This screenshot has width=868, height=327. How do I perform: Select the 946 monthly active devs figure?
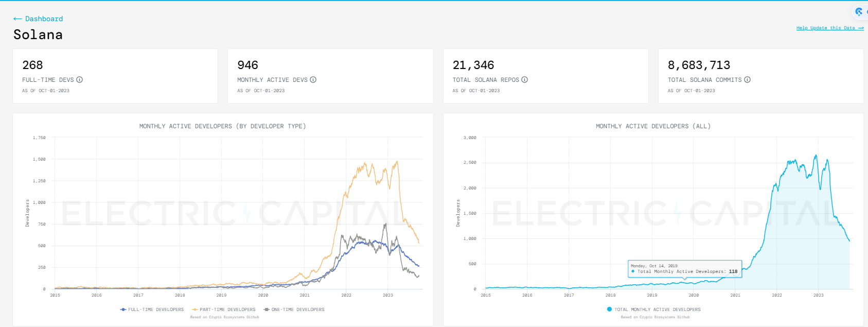pyautogui.click(x=247, y=65)
